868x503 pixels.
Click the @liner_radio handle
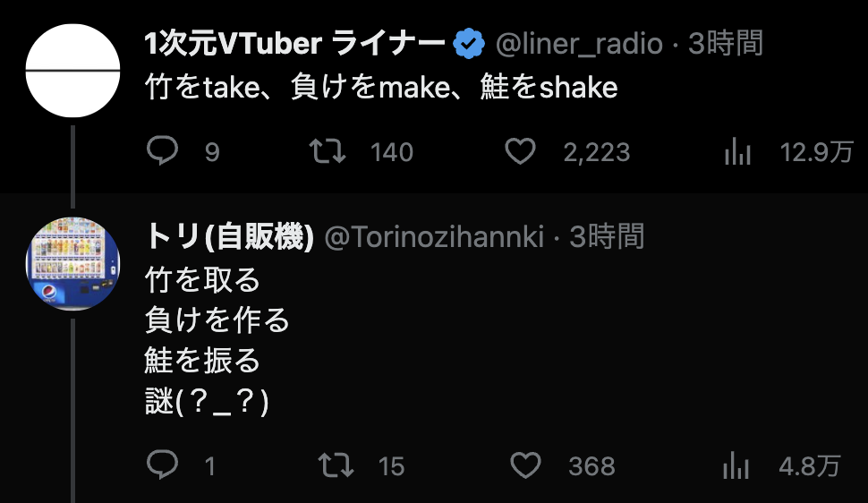tap(579, 44)
